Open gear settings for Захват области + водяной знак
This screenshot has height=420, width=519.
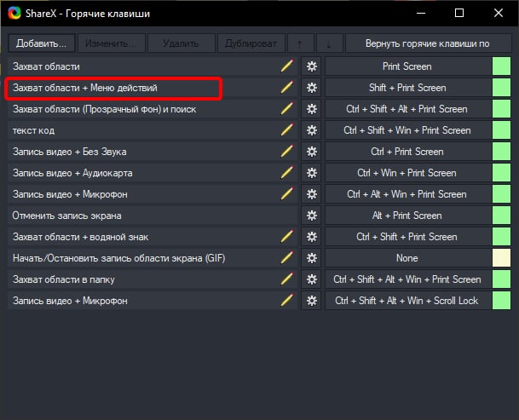(311, 237)
